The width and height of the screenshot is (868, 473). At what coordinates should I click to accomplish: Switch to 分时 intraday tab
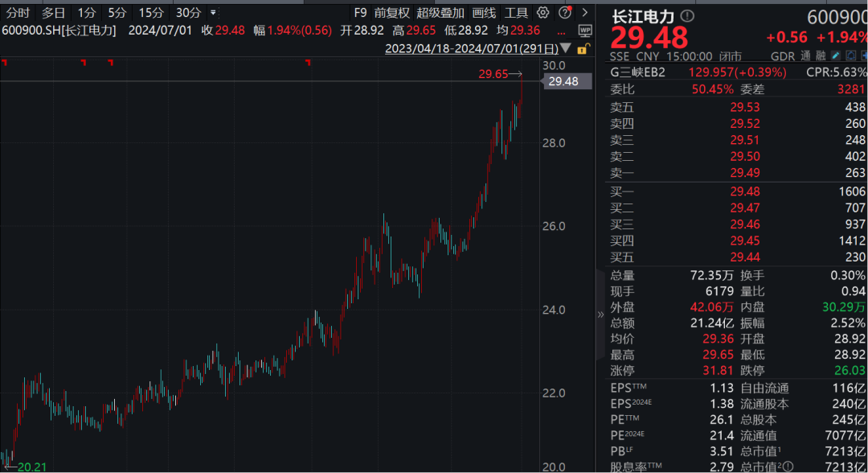click(x=18, y=13)
